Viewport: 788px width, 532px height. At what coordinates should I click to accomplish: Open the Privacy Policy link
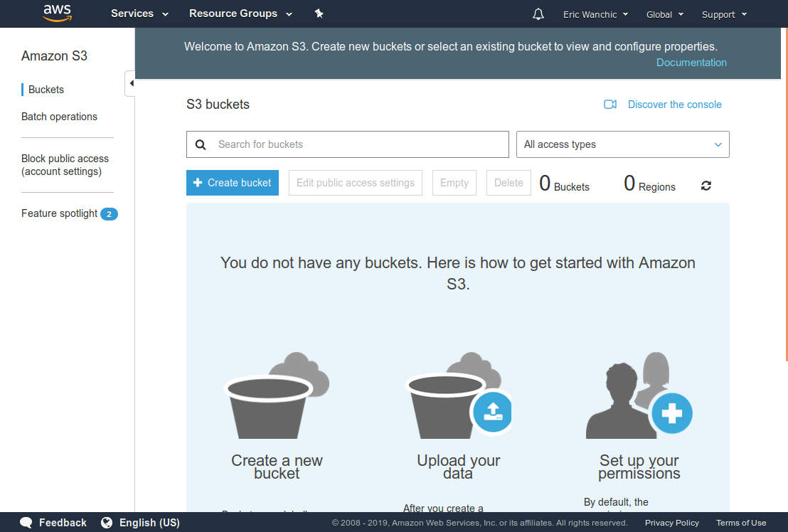point(672,523)
